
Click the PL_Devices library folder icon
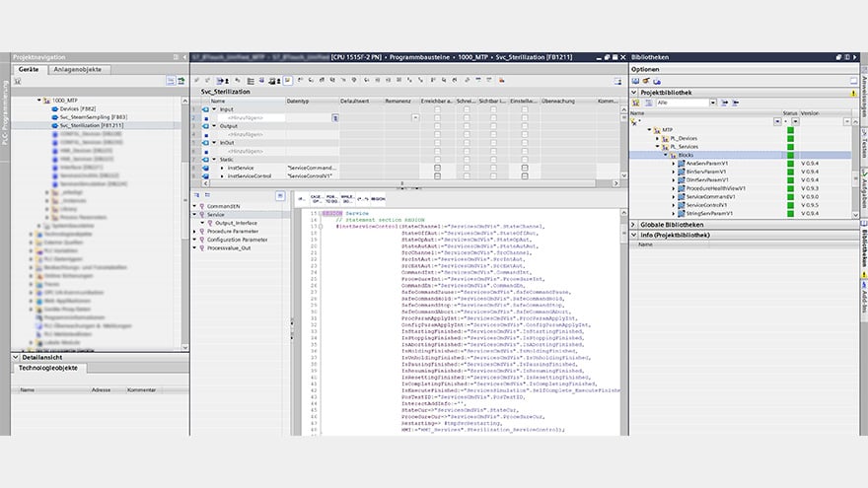[665, 138]
